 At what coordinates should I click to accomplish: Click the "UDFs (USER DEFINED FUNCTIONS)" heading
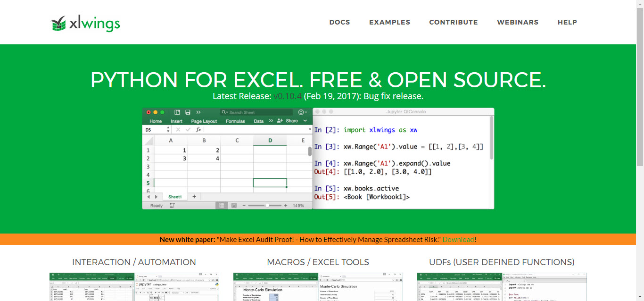pyautogui.click(x=502, y=262)
